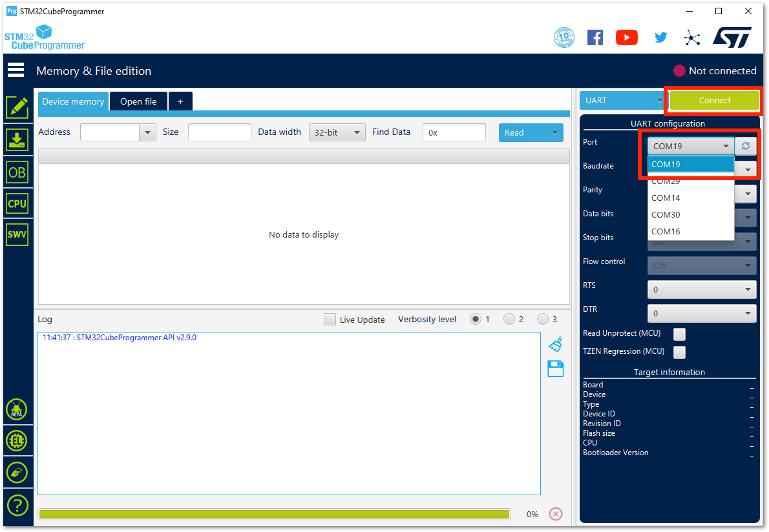Select COM16 in the port list
Image resolution: width=769 pixels, height=532 pixels.
click(691, 231)
